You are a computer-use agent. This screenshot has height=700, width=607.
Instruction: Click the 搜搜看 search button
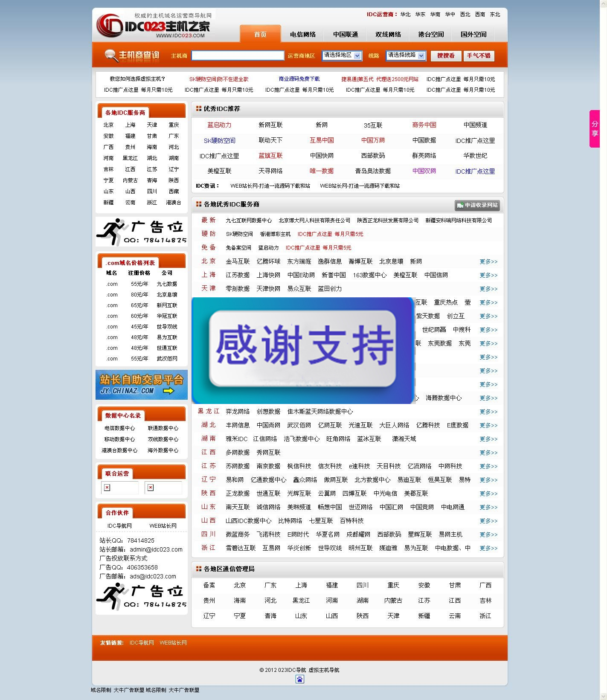tap(446, 55)
